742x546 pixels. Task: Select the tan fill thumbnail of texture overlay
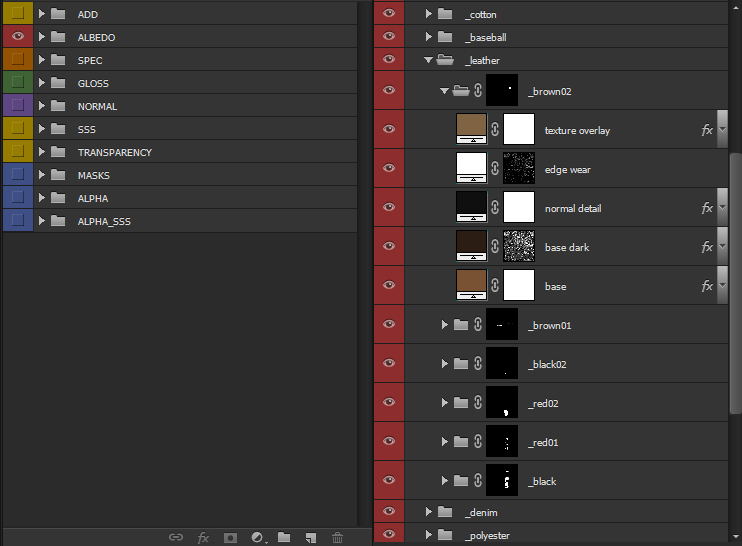[471, 129]
